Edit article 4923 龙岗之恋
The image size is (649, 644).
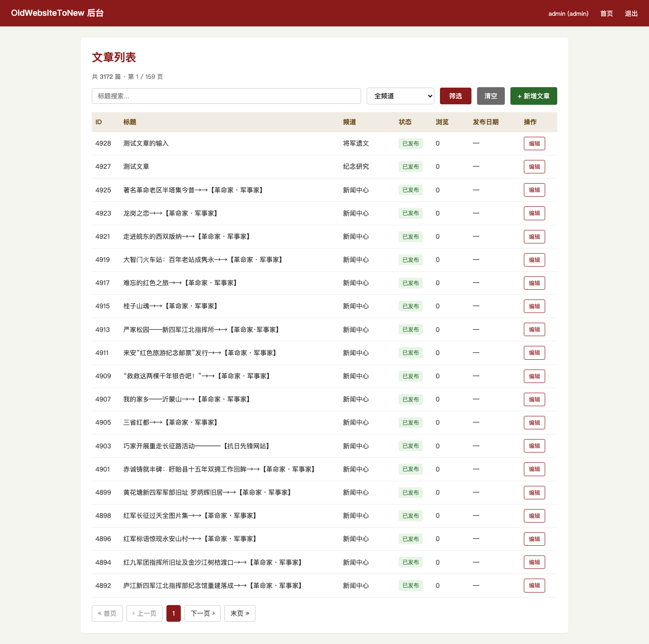(x=534, y=213)
